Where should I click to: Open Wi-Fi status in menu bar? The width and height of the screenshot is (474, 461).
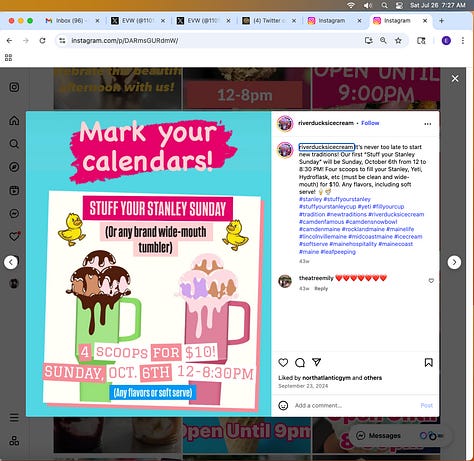coord(350,5)
